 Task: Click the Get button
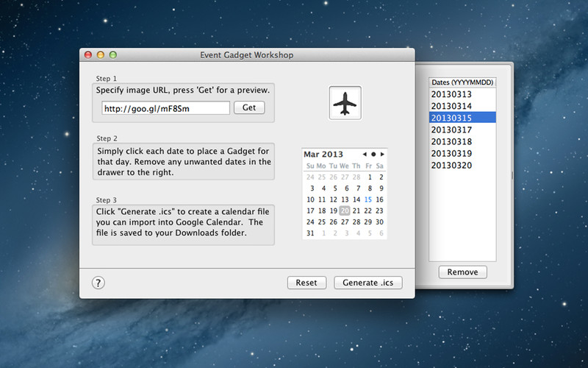coord(249,107)
